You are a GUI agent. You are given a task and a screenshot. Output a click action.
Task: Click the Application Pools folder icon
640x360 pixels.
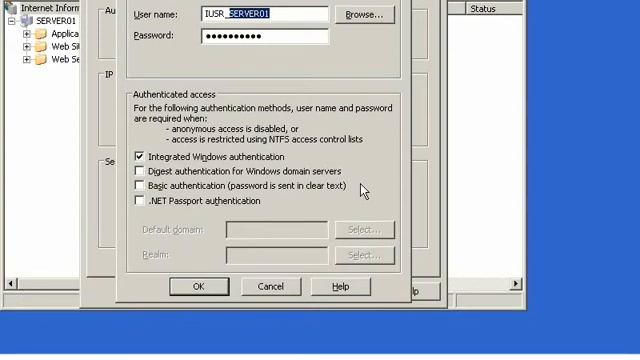pyautogui.click(x=40, y=34)
